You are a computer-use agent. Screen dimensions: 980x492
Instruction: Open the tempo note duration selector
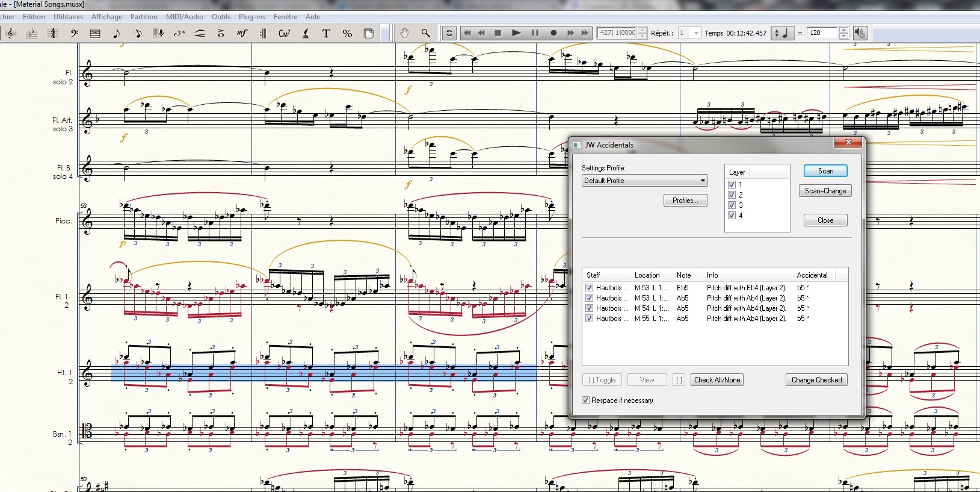coord(782,33)
